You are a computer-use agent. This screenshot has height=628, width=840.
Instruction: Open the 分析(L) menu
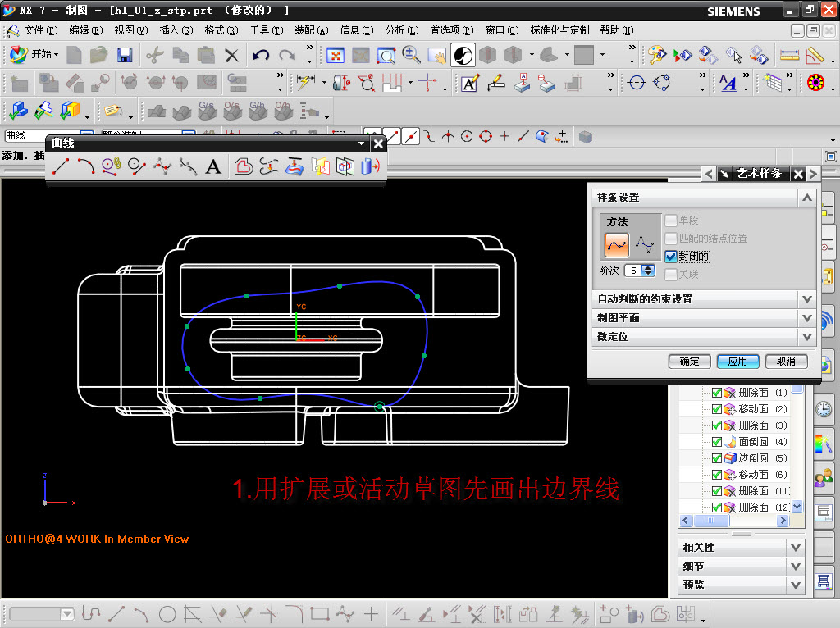pyautogui.click(x=402, y=30)
